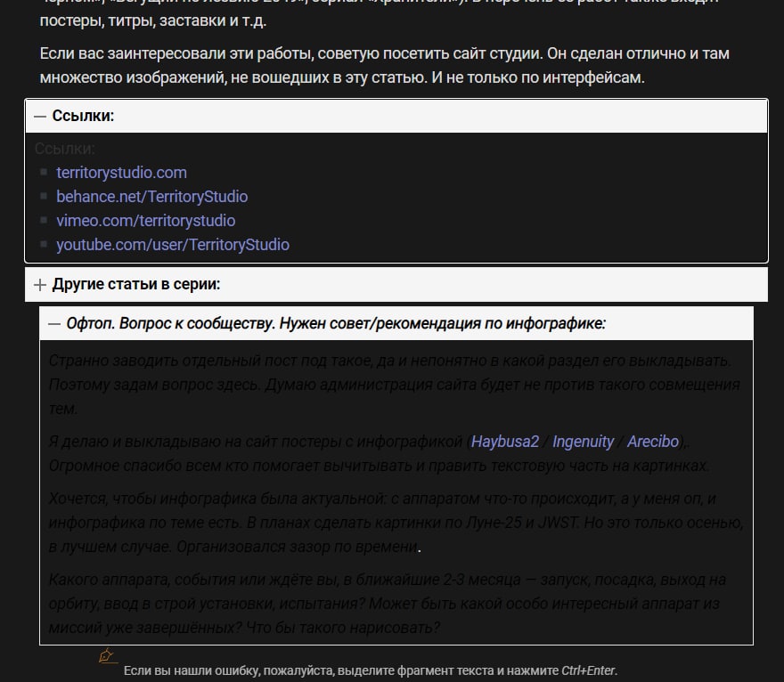The image size is (784, 682).
Task: Follow the Ingenuity infographic link
Action: tap(583, 442)
